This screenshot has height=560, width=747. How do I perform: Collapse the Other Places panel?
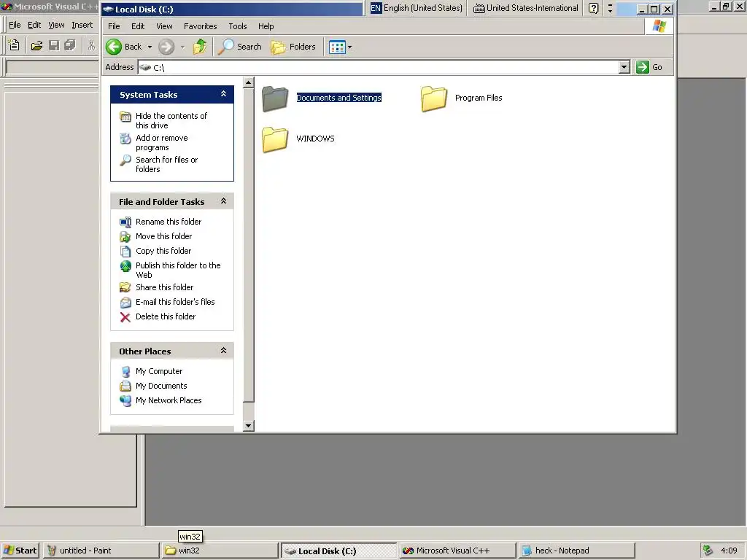[223, 351]
